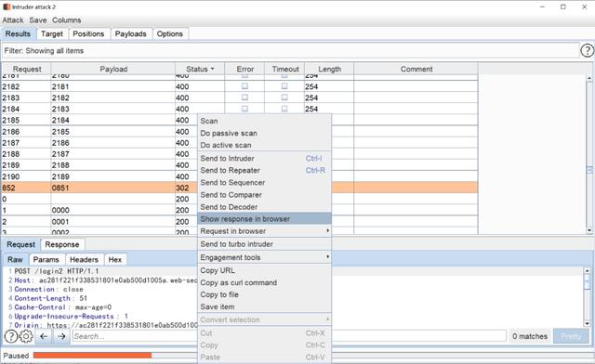
Task: Switch to the Raw view tab
Action: [x=15, y=259]
